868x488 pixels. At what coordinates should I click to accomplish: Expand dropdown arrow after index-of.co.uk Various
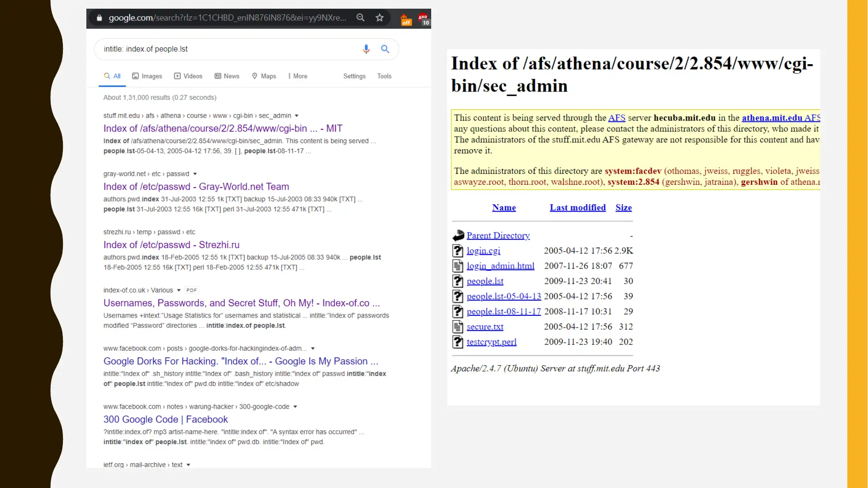[179, 290]
